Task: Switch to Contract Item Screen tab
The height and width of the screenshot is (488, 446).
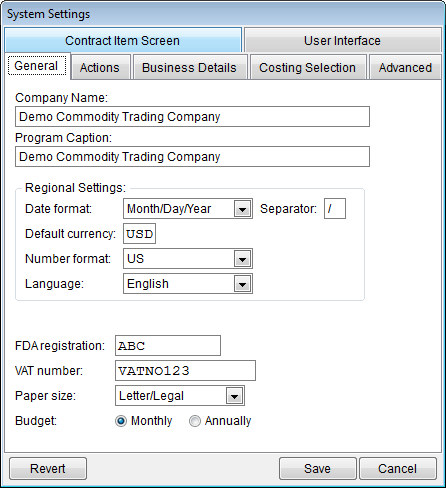Action: [x=123, y=40]
